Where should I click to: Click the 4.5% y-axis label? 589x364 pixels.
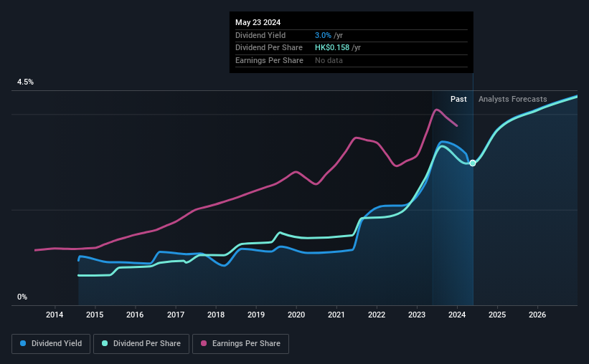25,82
